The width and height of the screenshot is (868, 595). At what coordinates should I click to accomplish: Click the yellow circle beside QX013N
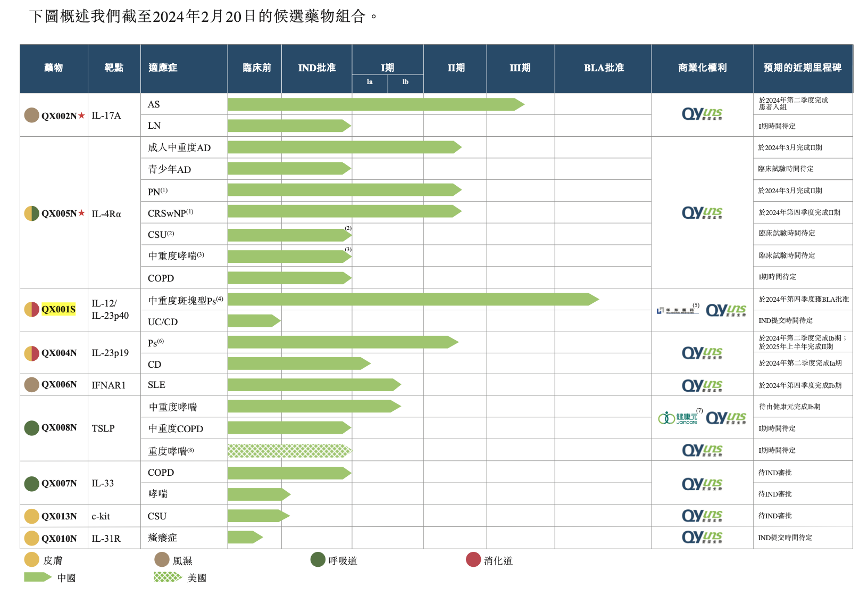32,516
